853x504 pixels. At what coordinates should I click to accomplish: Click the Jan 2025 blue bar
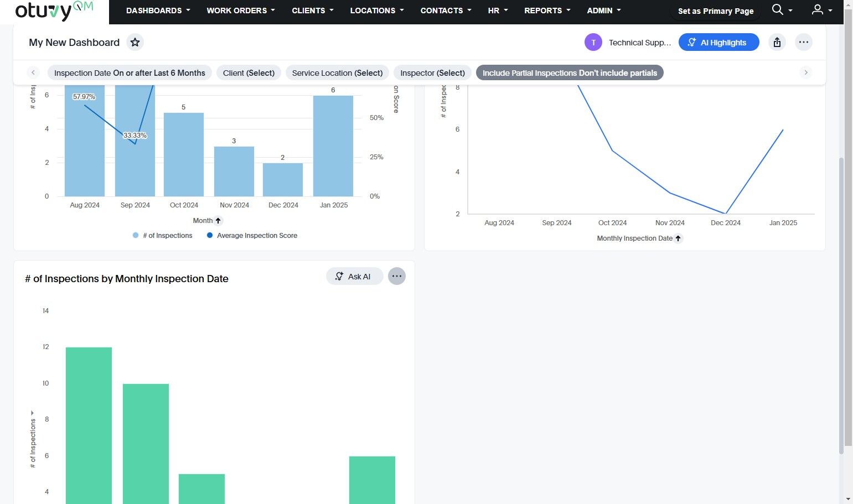333,146
